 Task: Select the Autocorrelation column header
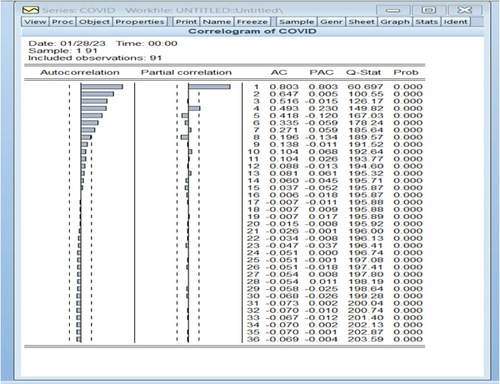point(80,72)
